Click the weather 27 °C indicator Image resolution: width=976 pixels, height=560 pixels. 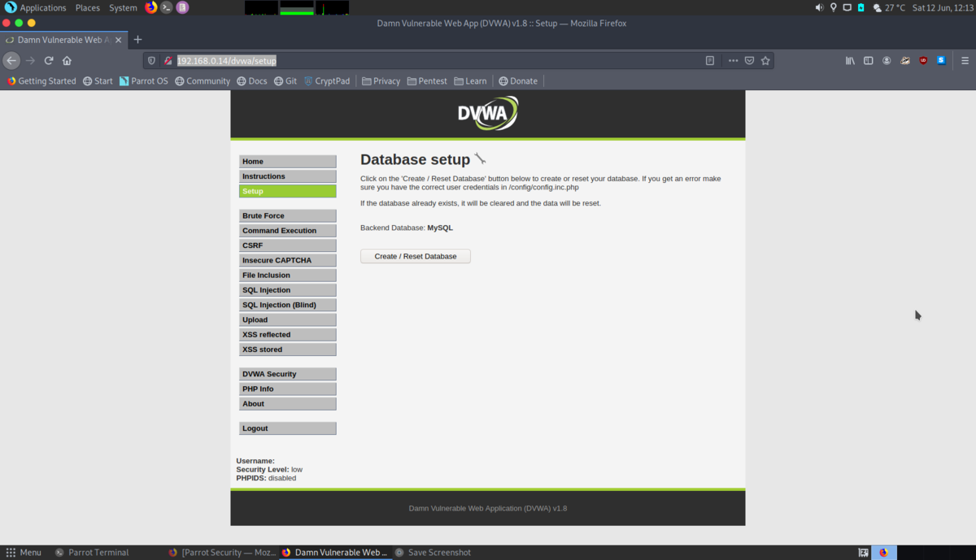[889, 7]
